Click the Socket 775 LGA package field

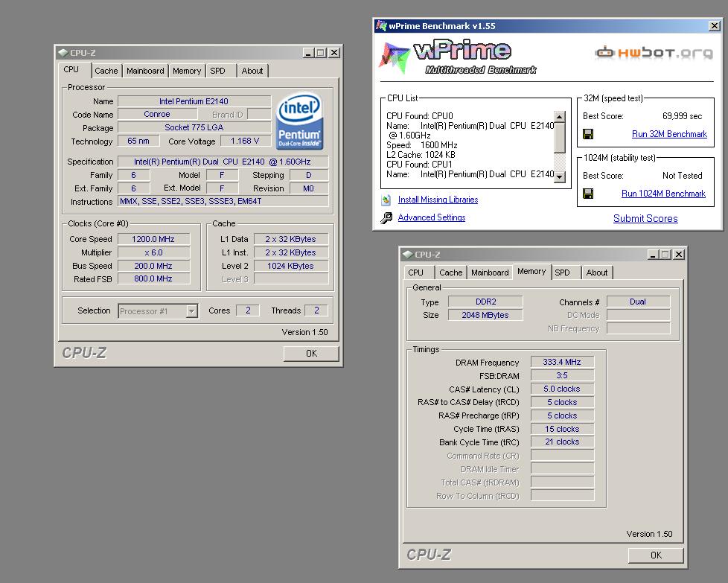(194, 127)
